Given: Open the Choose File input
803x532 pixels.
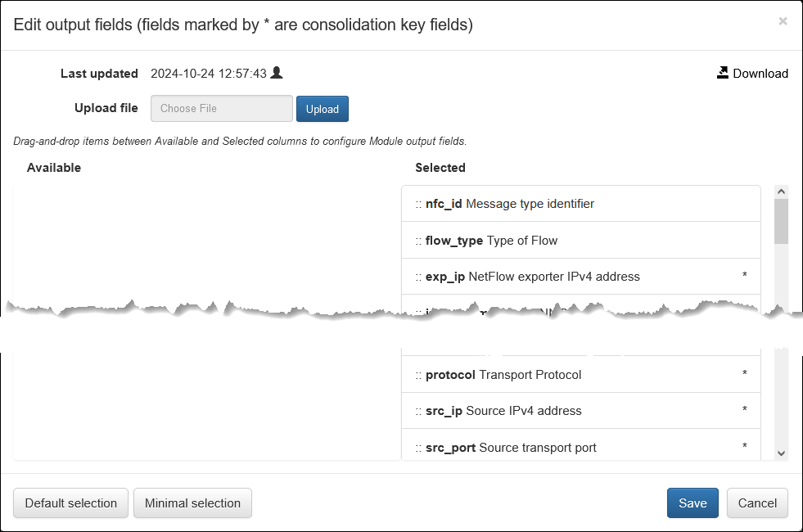Looking at the screenshot, I should click(221, 108).
